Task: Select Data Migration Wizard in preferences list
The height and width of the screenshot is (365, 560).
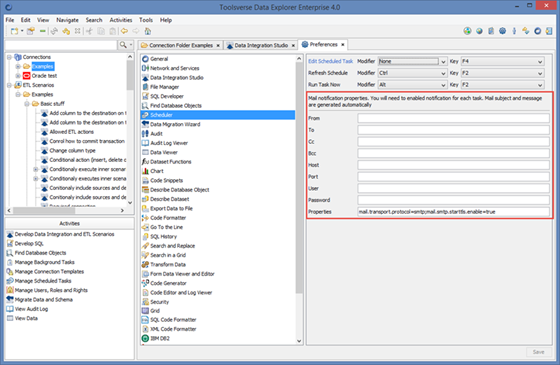Action: point(175,124)
